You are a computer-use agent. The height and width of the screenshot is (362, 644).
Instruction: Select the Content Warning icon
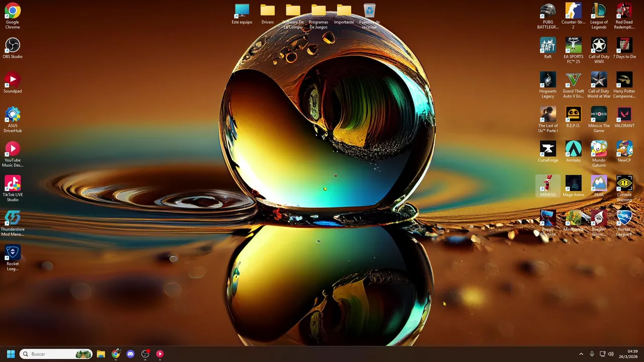point(624,189)
